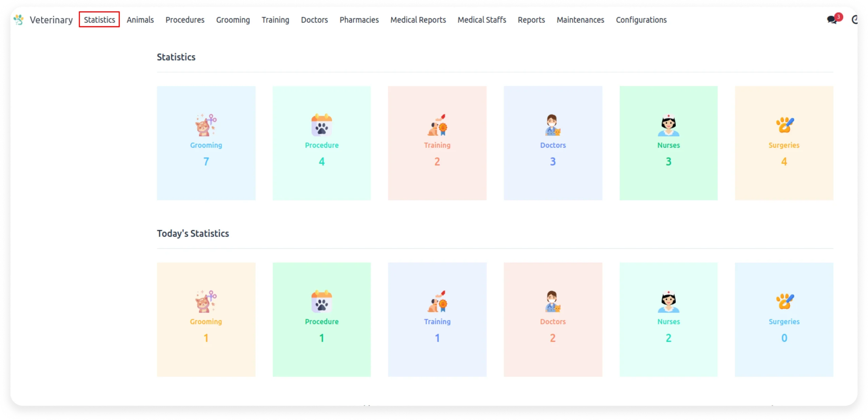Select the Statistics menu item

[99, 20]
